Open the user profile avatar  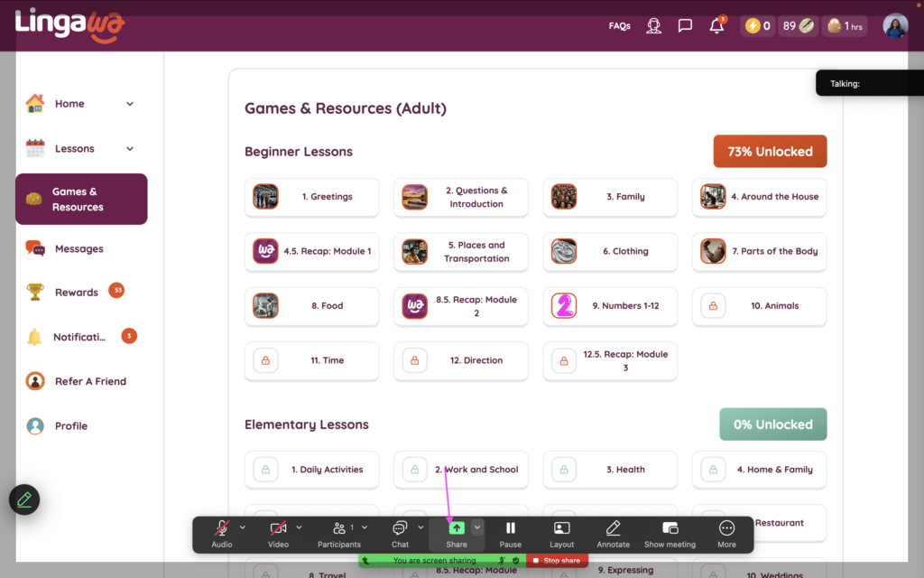pyautogui.click(x=895, y=26)
